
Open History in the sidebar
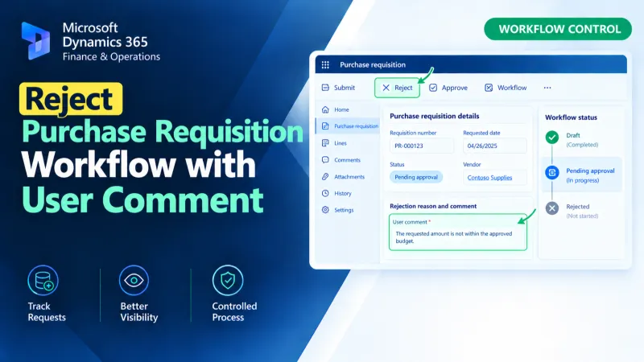tap(336, 193)
